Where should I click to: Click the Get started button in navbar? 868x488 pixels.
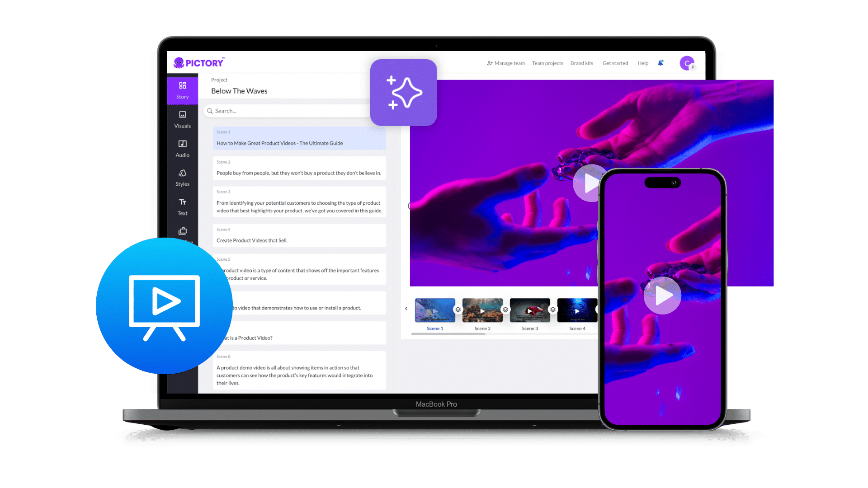[615, 63]
